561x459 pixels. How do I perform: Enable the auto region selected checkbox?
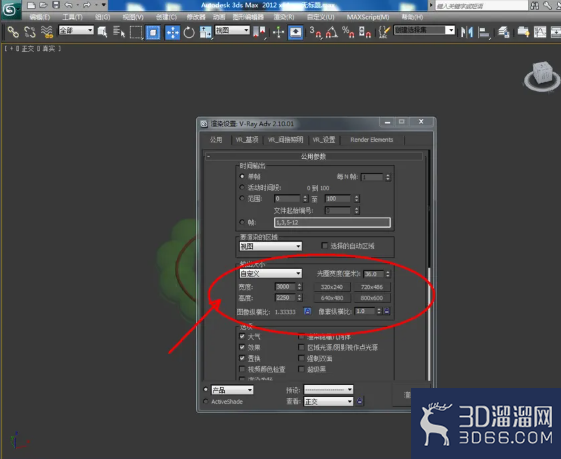(325, 245)
